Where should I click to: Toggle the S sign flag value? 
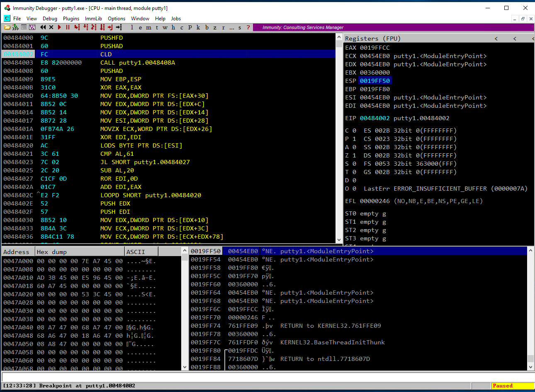click(354, 164)
